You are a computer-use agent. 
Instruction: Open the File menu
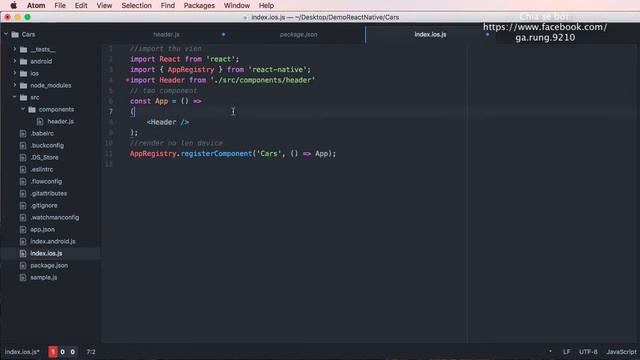60,5
